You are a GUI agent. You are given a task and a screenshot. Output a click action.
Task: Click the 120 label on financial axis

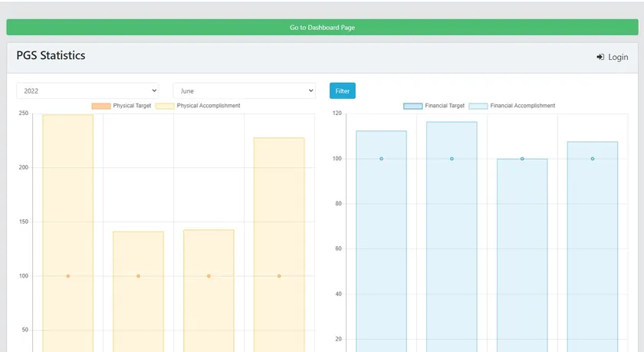[337, 113]
